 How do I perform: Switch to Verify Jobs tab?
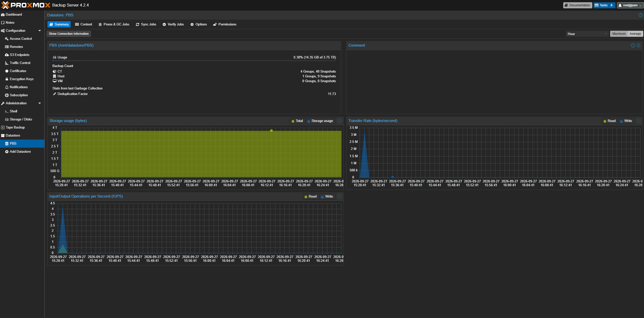(x=173, y=24)
